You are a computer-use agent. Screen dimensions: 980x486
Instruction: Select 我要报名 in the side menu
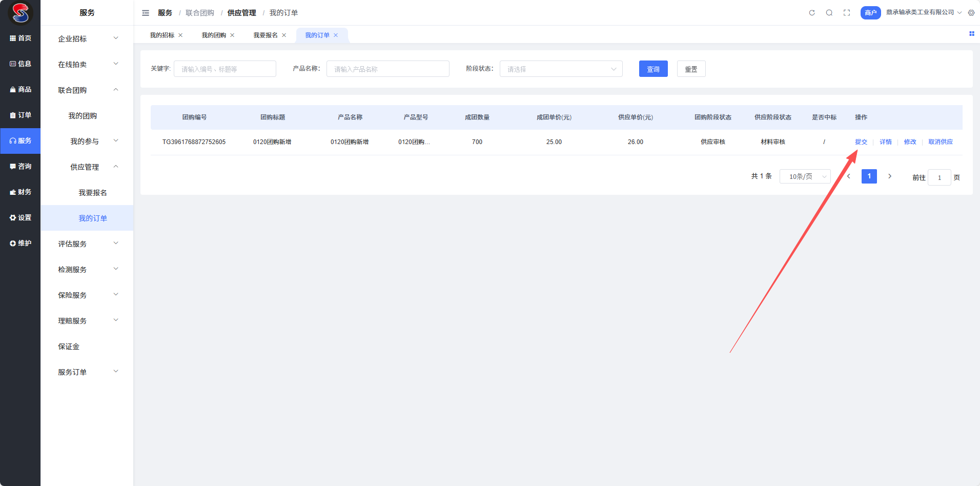tap(93, 193)
